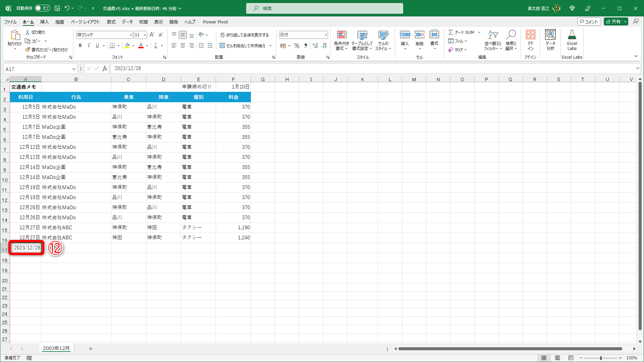644x362 pixels.
Task: Click the Insert Function fx icon
Action: coord(105,69)
